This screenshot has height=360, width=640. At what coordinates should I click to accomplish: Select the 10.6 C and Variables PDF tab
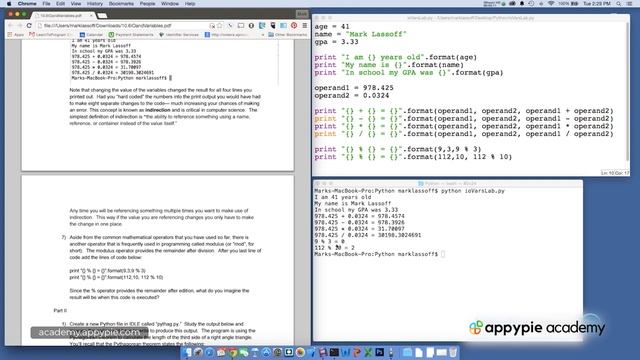coord(61,16)
